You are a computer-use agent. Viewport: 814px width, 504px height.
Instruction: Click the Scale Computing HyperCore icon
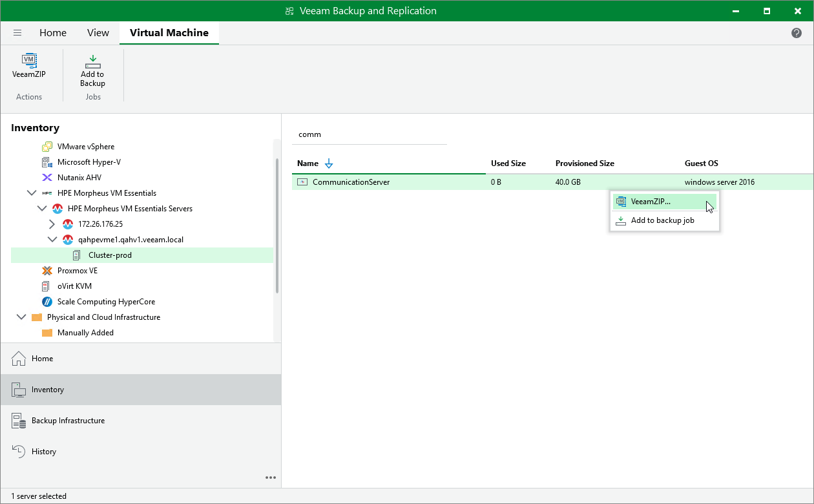47,301
